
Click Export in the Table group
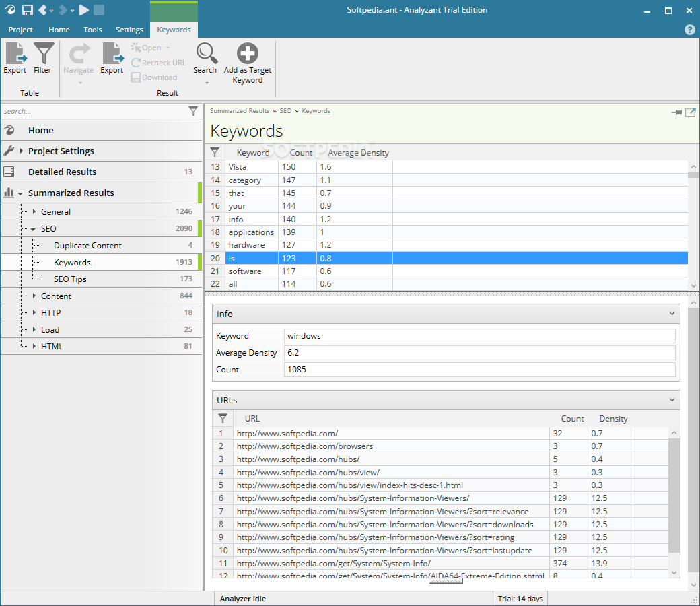[15, 59]
